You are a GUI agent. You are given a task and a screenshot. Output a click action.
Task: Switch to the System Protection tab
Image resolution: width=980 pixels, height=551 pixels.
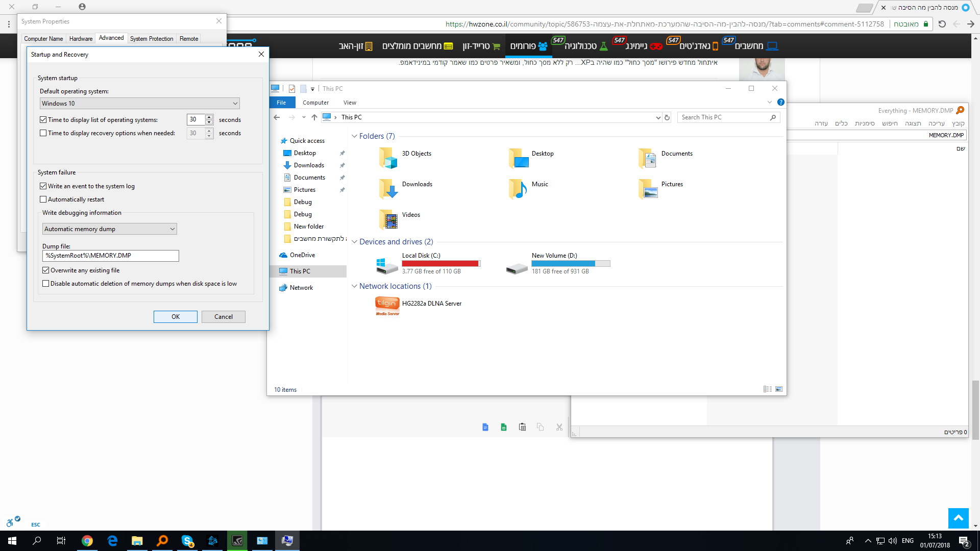point(152,39)
